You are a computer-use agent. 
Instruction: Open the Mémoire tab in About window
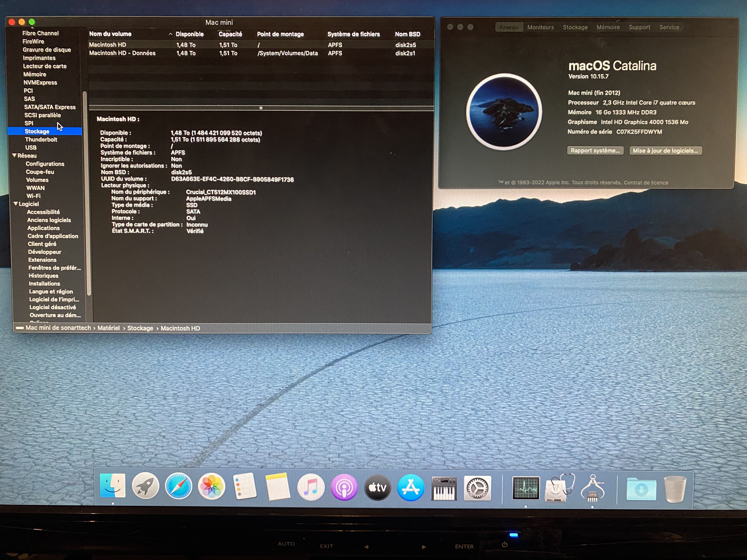(x=608, y=27)
